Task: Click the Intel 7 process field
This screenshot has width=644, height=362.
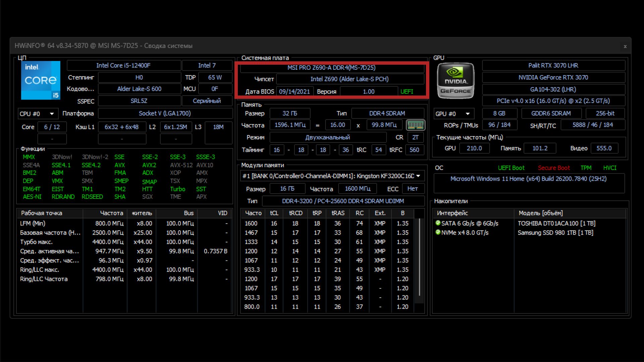Action: tap(207, 65)
